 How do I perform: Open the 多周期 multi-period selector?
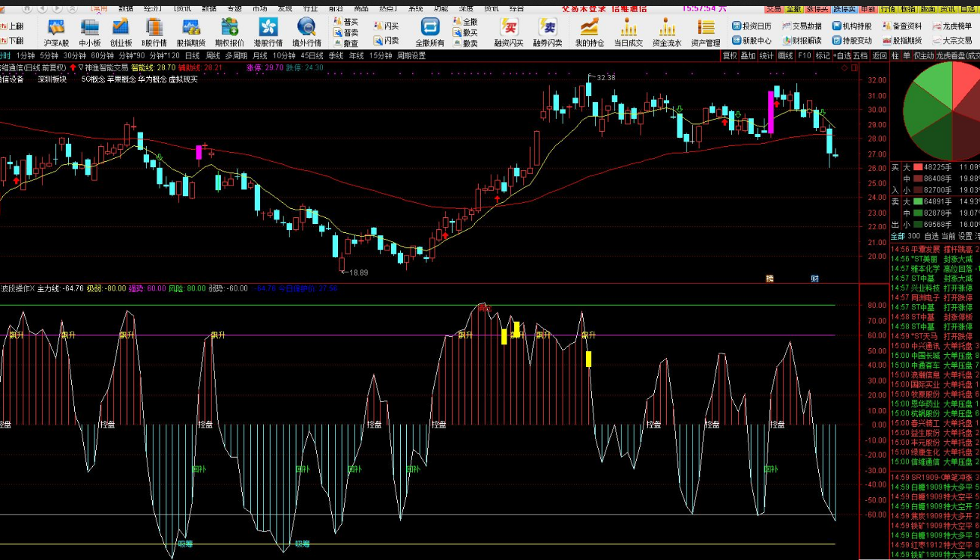tap(236, 56)
